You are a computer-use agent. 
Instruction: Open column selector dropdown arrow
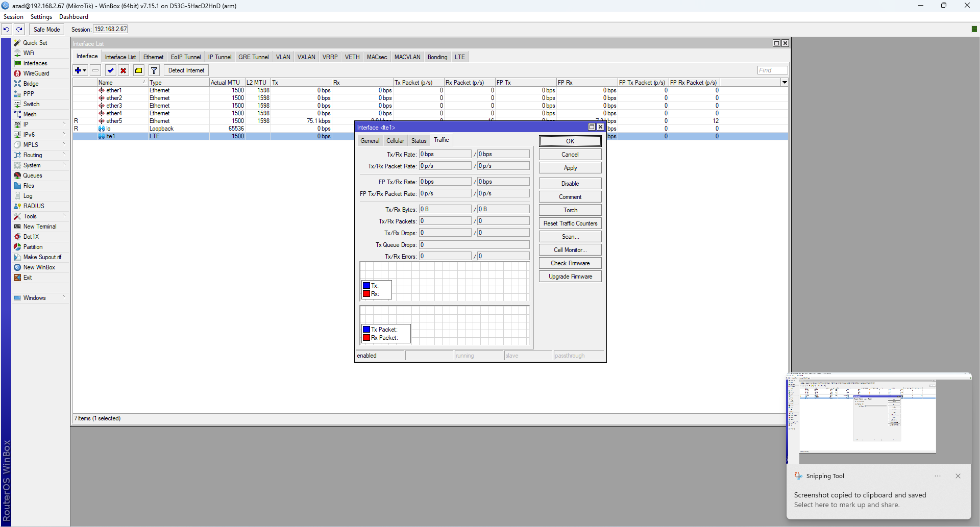pos(785,82)
